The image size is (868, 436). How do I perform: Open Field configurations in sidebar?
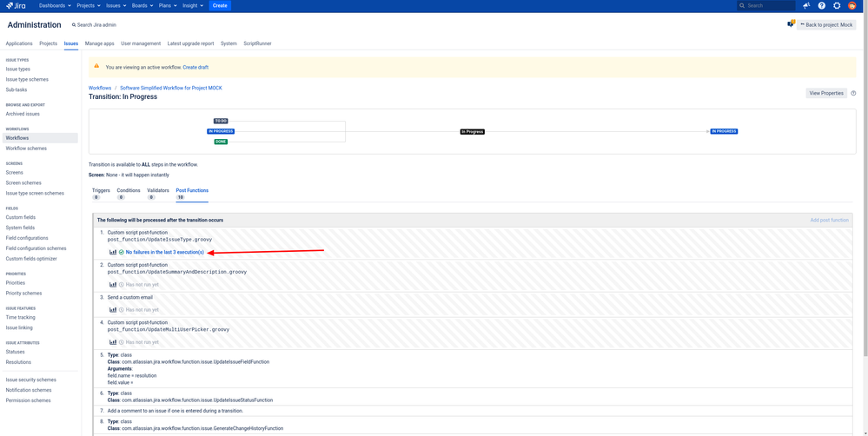(x=27, y=238)
